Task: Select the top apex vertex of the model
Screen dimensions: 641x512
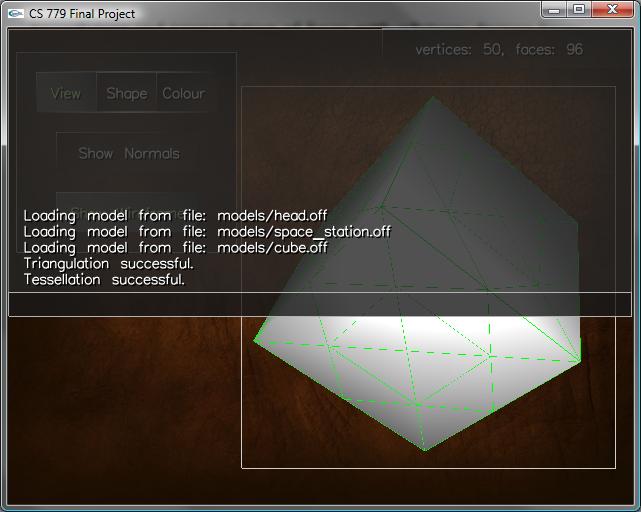Action: point(432,97)
